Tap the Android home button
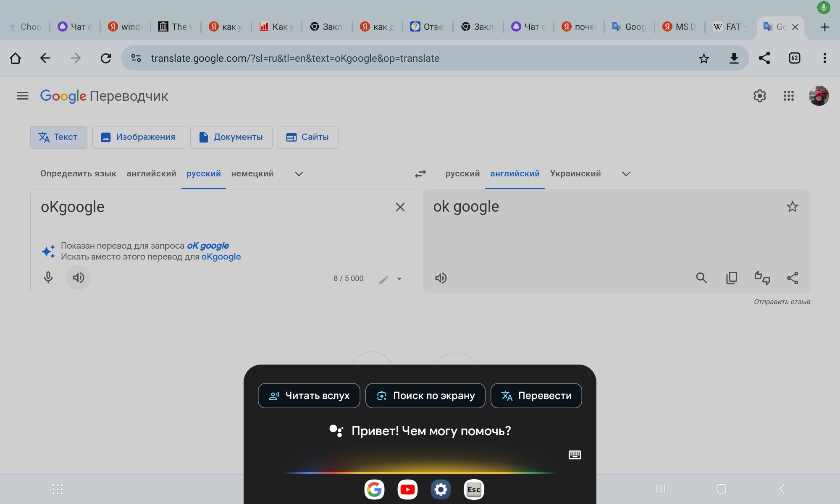The image size is (840, 504). 721,488
